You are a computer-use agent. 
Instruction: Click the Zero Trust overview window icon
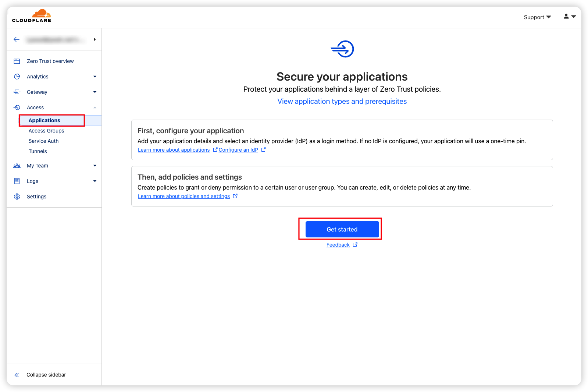pos(17,61)
